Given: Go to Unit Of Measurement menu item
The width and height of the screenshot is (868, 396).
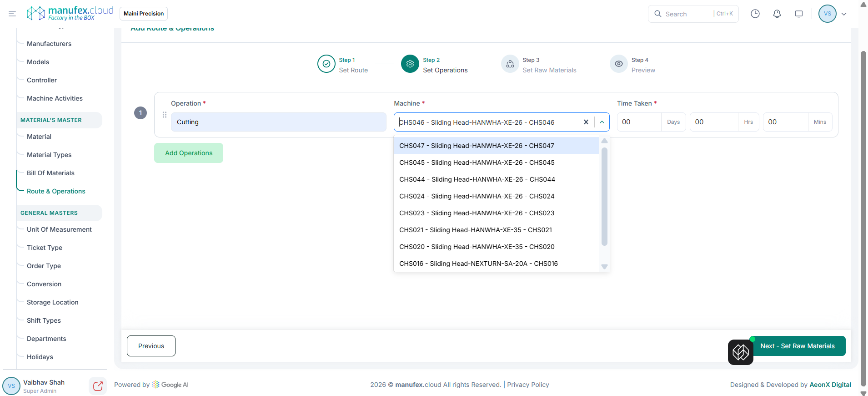Looking at the screenshot, I should click(x=59, y=229).
